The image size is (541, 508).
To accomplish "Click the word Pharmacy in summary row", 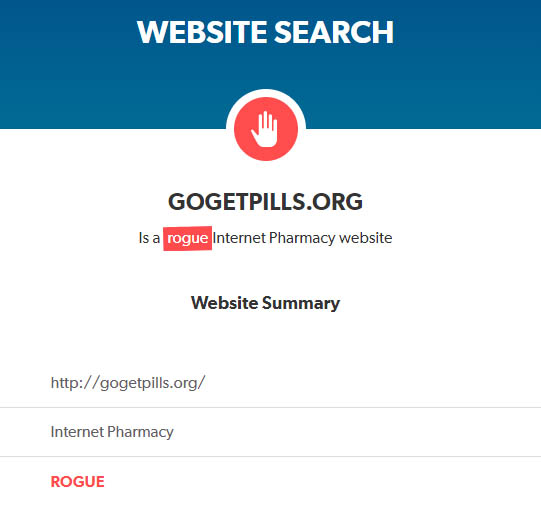I will pyautogui.click(x=140, y=432).
